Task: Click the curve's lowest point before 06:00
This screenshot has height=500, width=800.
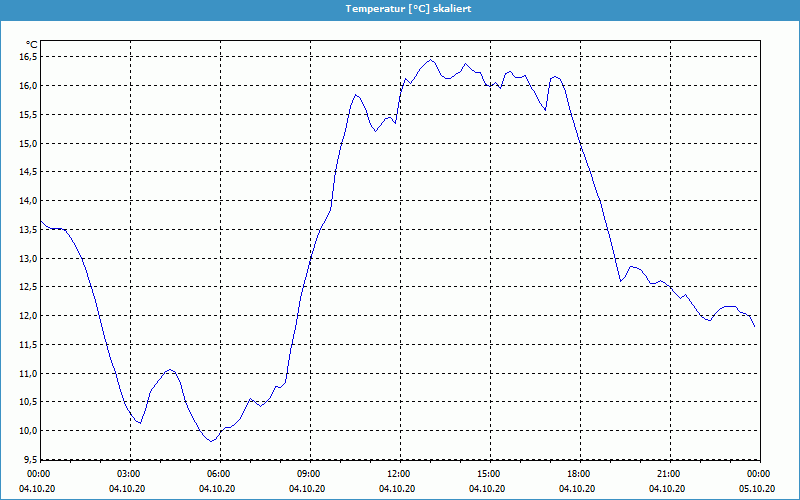Action: pyautogui.click(x=210, y=441)
